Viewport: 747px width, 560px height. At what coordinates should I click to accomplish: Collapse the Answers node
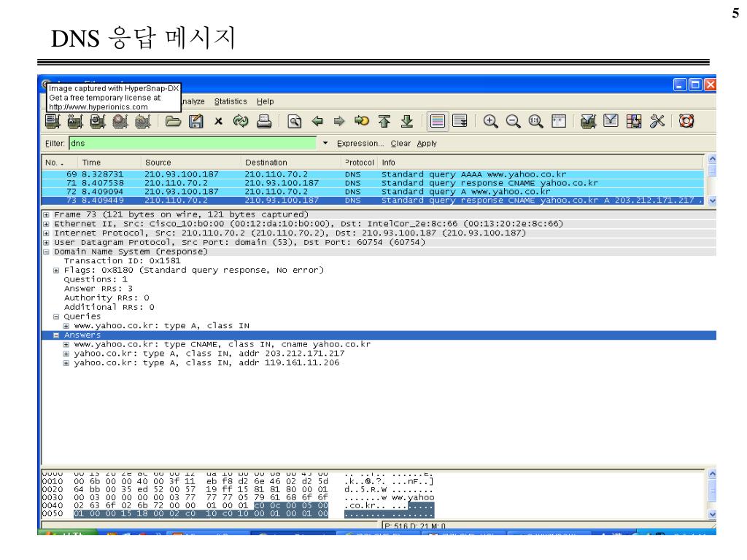[56, 335]
